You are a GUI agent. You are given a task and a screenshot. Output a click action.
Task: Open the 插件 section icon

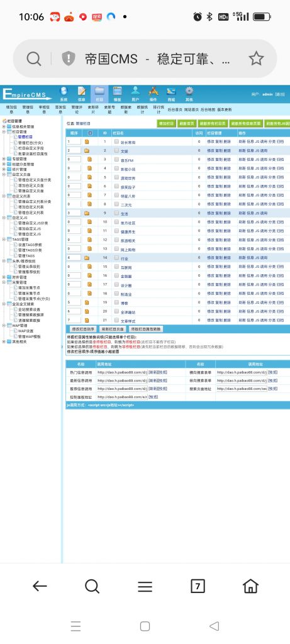click(x=153, y=94)
